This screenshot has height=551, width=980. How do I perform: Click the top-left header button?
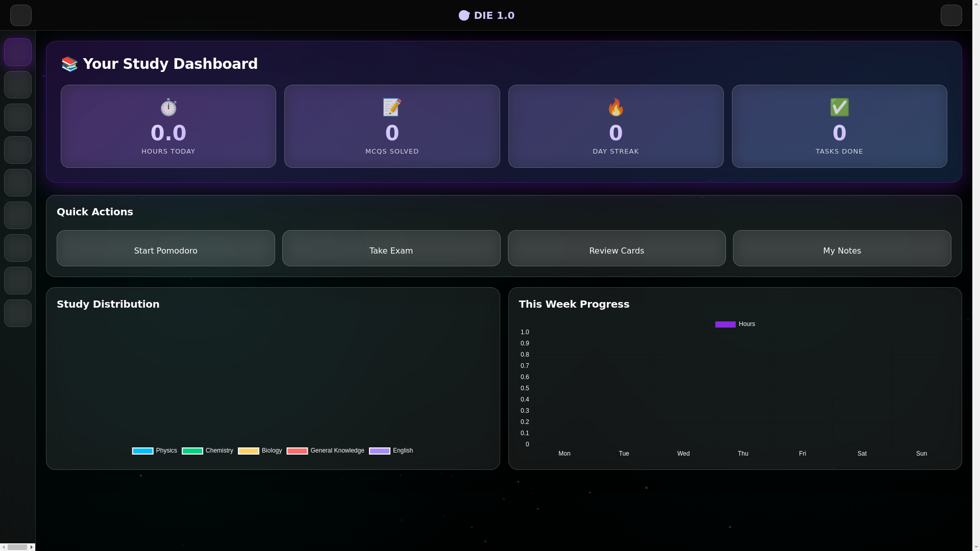pyautogui.click(x=21, y=15)
